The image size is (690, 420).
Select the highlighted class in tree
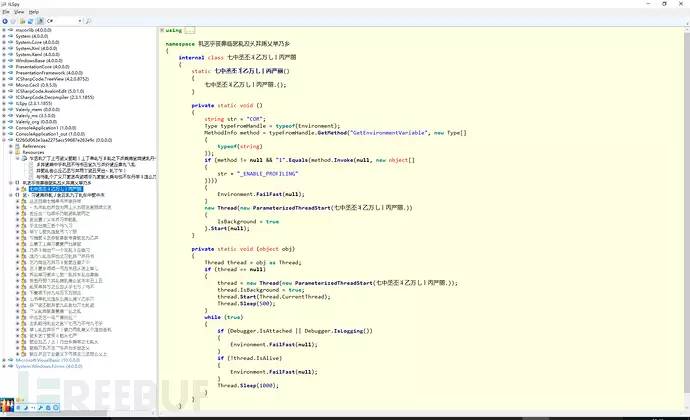point(55,189)
